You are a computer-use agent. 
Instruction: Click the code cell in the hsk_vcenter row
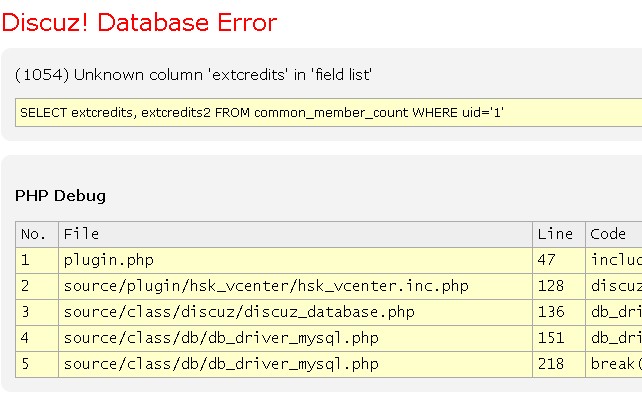(x=614, y=286)
